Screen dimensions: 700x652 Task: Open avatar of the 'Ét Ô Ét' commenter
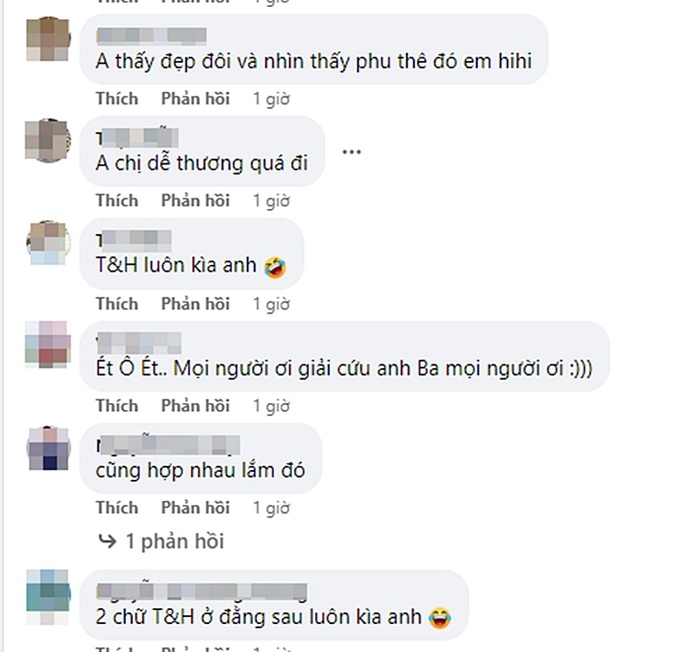click(48, 344)
